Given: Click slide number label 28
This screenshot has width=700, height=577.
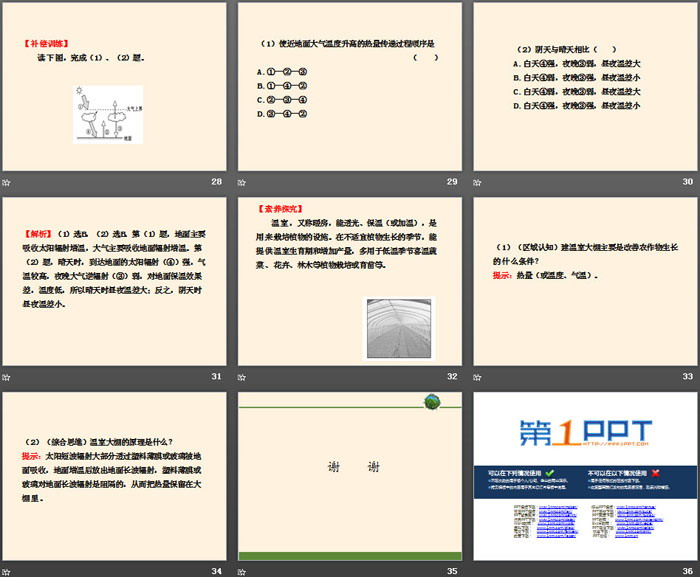Looking at the screenshot, I should (x=217, y=181).
